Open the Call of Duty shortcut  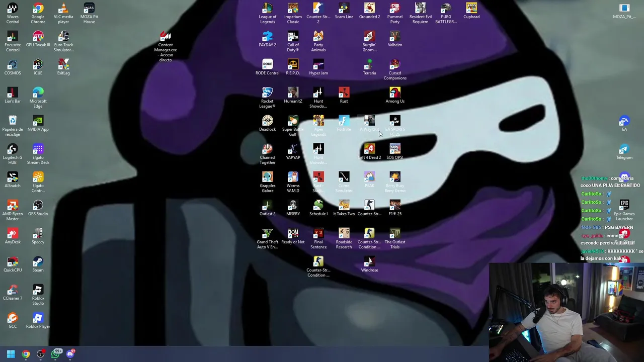[x=293, y=41]
